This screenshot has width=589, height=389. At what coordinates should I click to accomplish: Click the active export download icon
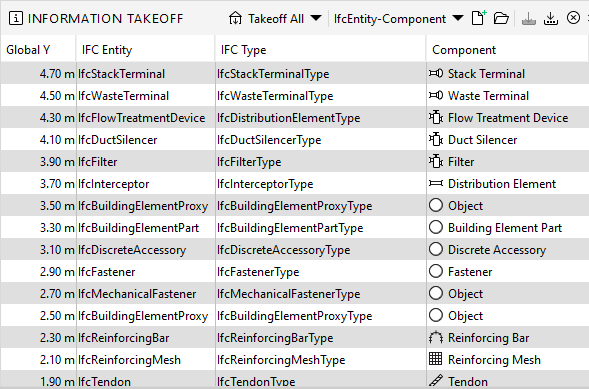pyautogui.click(x=551, y=18)
